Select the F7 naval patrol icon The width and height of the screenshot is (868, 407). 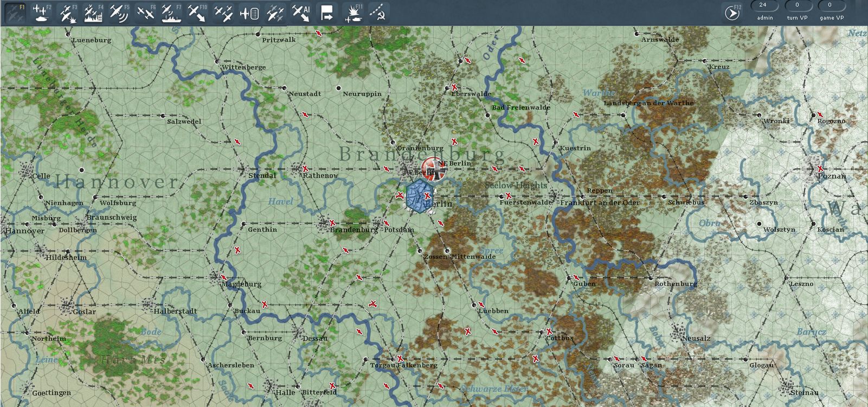tap(171, 12)
